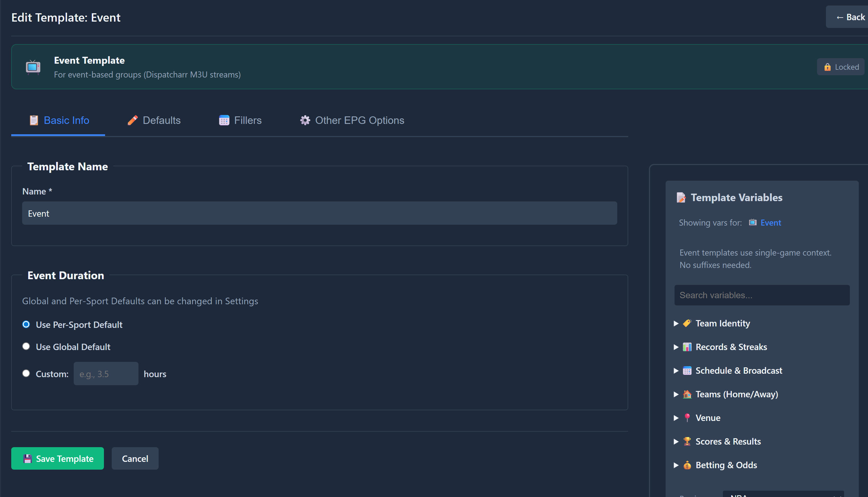The height and width of the screenshot is (497, 868).
Task: Click the Search variables input field
Action: tap(761, 295)
